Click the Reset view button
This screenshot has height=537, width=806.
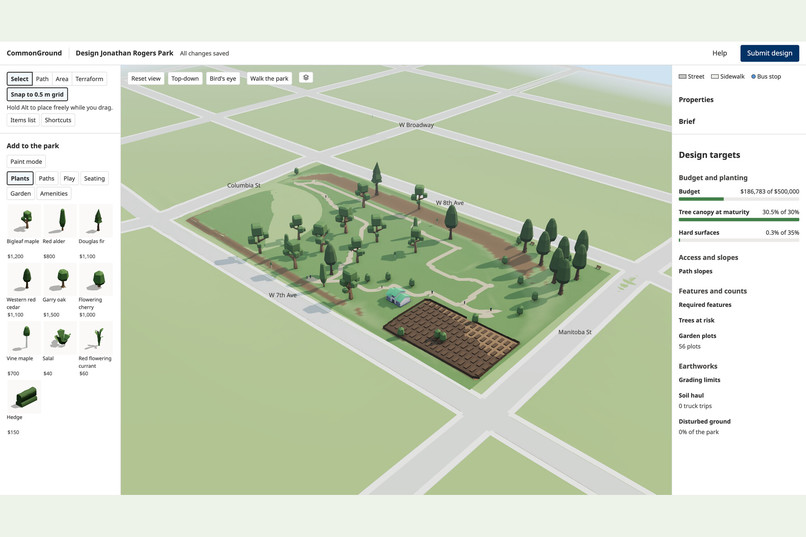click(x=146, y=79)
